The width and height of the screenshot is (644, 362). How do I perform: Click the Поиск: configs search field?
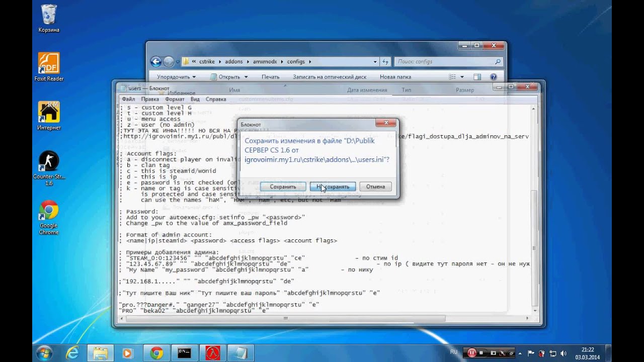[448, 62]
